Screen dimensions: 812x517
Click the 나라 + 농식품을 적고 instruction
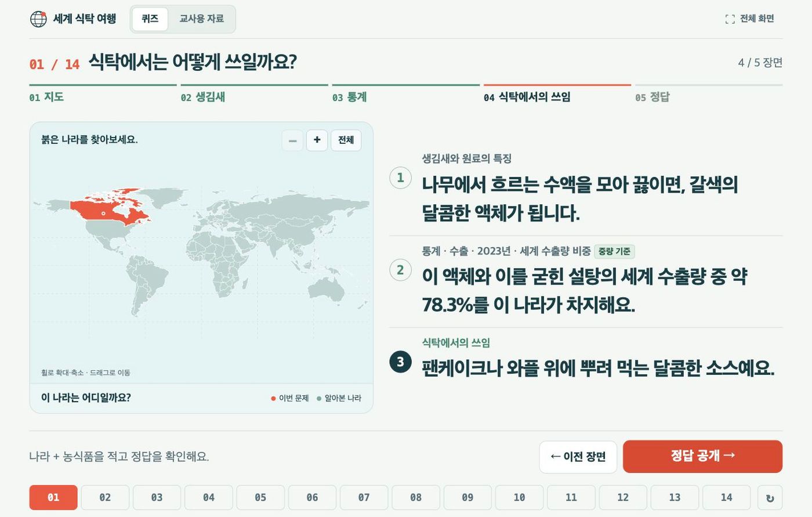119,457
